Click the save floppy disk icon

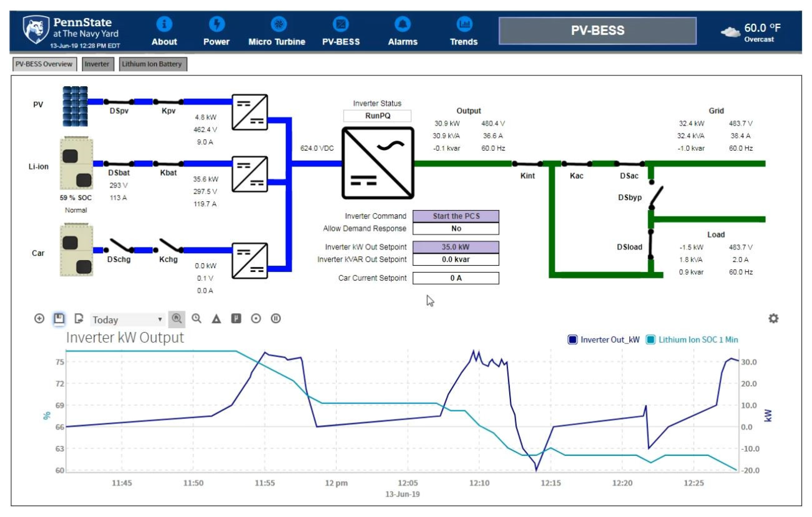point(59,318)
